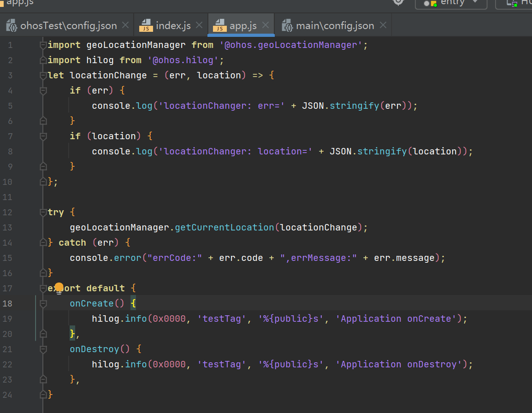Click the 'locationChanger: err=' string
532x413 pixels.
222,106
